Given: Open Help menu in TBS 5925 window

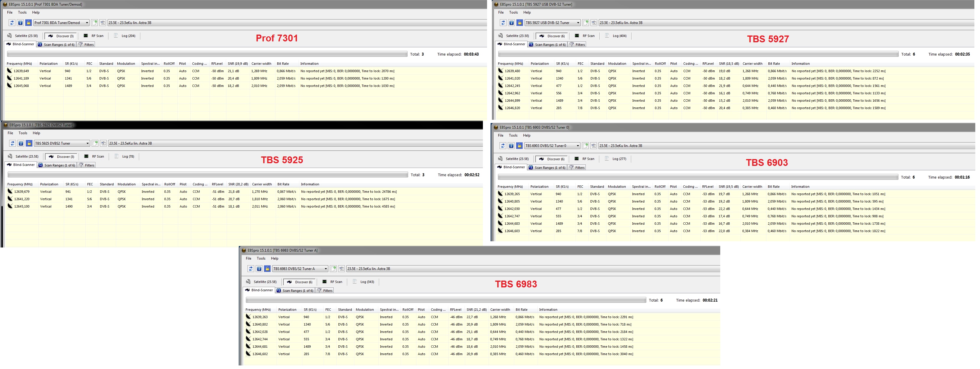Looking at the screenshot, I should [37, 133].
